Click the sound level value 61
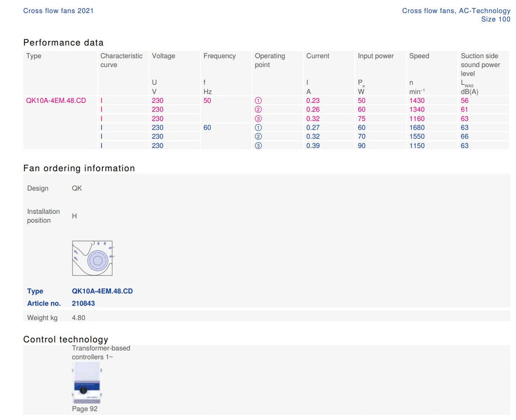 coord(464,109)
